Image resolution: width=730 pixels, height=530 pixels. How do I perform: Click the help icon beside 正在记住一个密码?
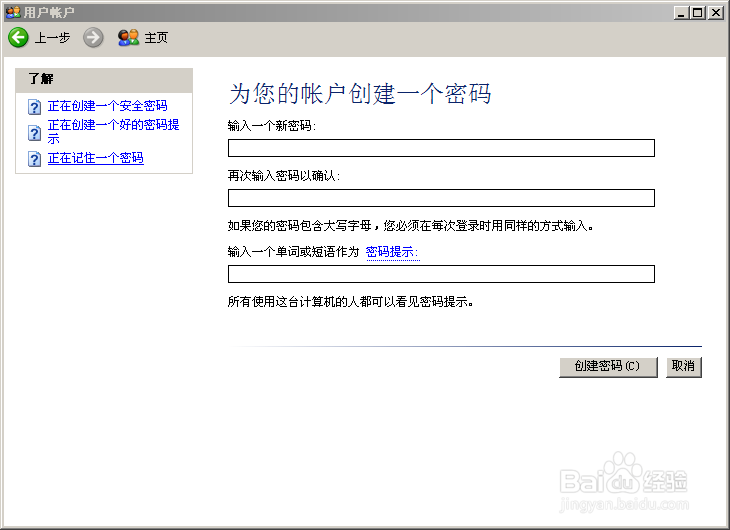click(x=34, y=159)
